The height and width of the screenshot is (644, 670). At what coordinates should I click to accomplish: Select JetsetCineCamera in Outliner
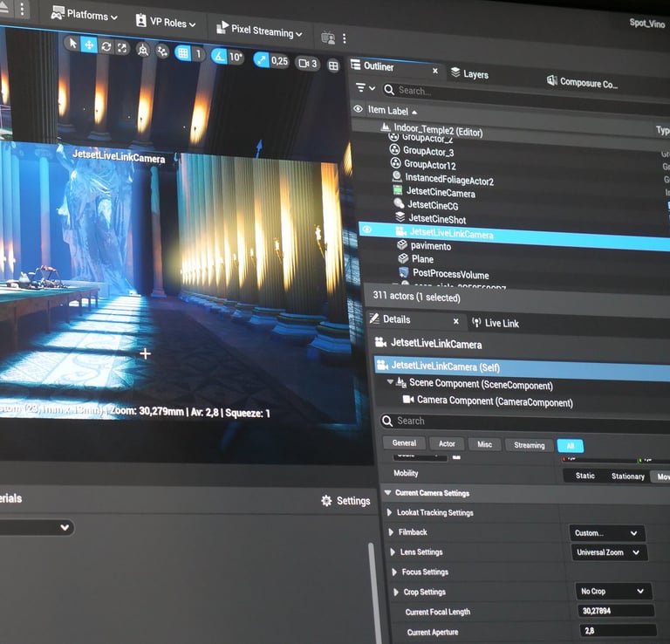[440, 192]
